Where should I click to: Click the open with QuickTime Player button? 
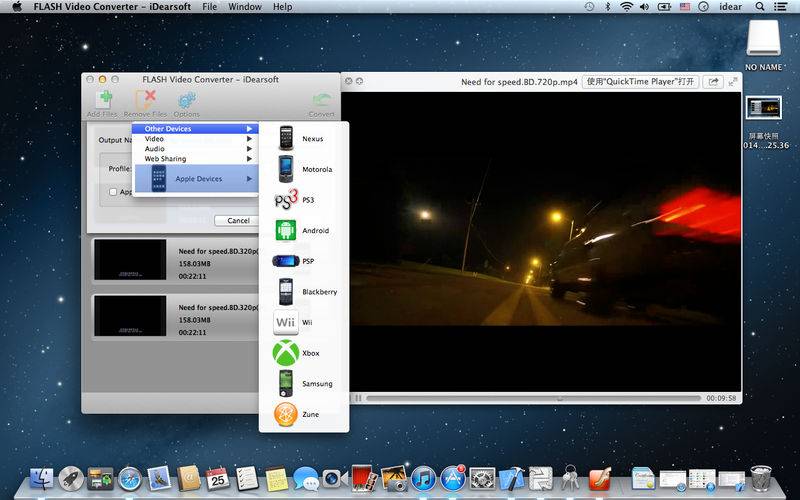click(x=640, y=82)
